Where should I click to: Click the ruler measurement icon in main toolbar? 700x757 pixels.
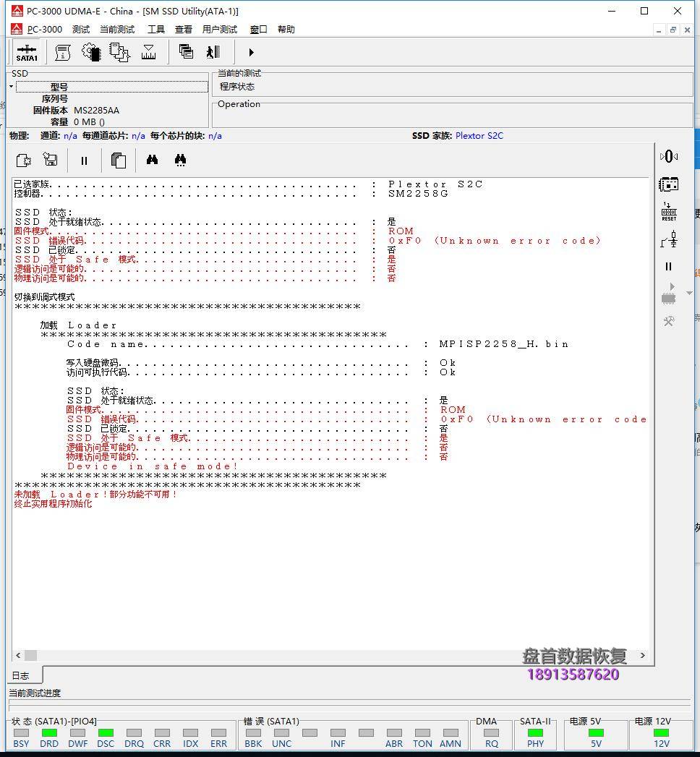(148, 52)
